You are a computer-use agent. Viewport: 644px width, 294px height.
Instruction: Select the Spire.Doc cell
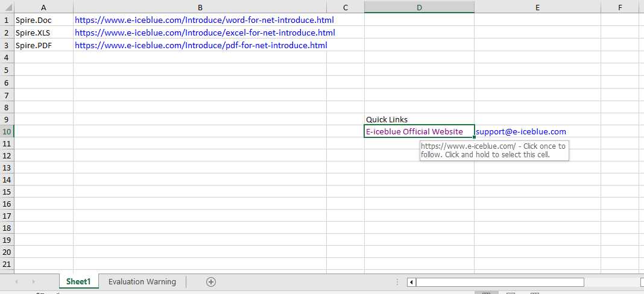click(44, 20)
